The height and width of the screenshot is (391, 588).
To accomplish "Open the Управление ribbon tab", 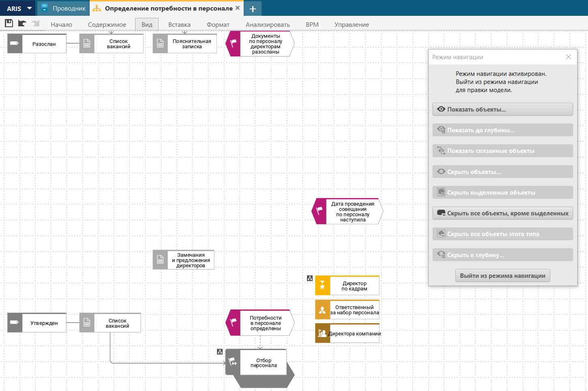I will [x=352, y=24].
